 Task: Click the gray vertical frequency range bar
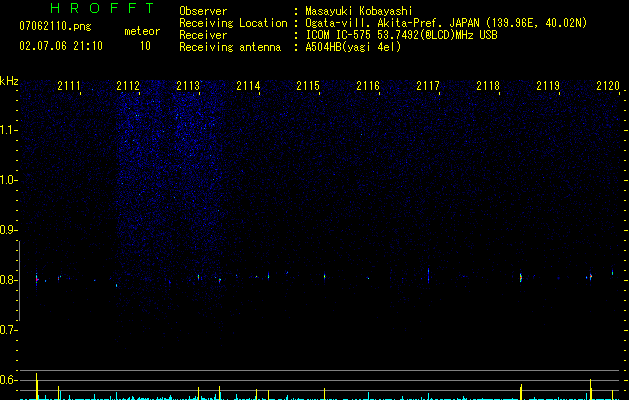pyautogui.click(x=20, y=281)
